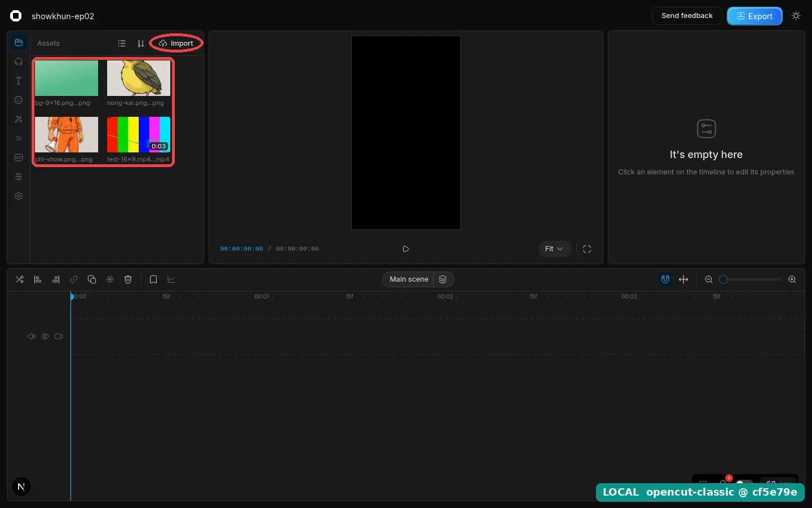Click the timeline zoom slider handle

point(723,279)
